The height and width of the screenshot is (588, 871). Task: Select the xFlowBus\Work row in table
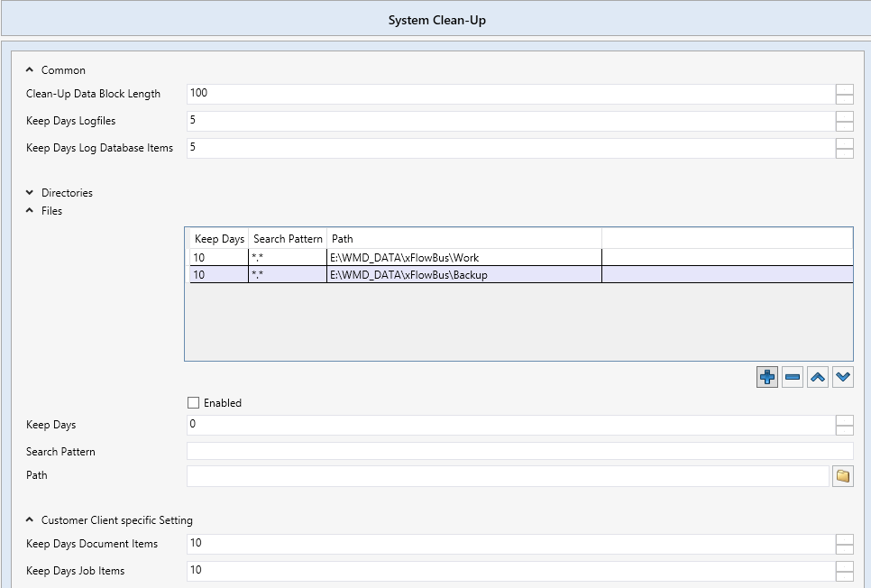tap(404, 258)
